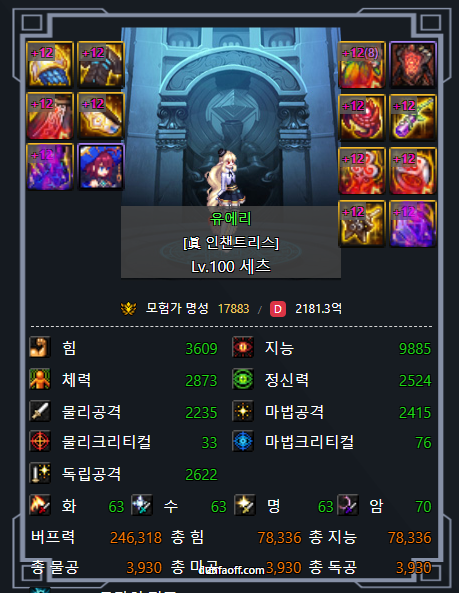Click the +12 blue-scaled shoulder equipment icon
The height and width of the screenshot is (593, 459).
tap(50, 64)
